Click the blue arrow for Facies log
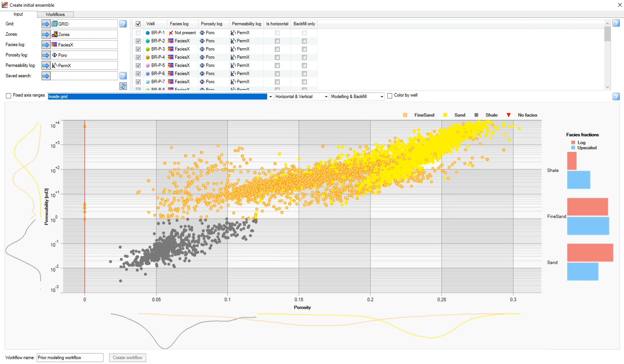Viewport: 624px width, 364px height. tap(46, 45)
